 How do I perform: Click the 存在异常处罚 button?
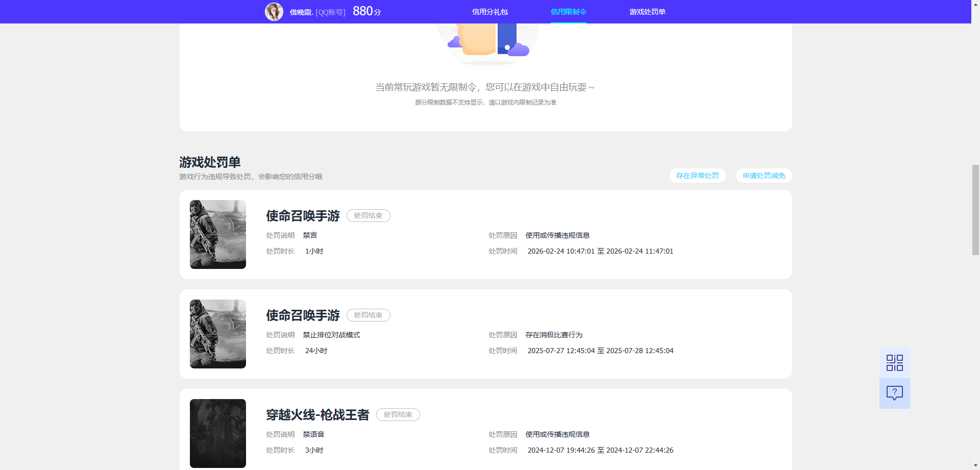(x=697, y=176)
